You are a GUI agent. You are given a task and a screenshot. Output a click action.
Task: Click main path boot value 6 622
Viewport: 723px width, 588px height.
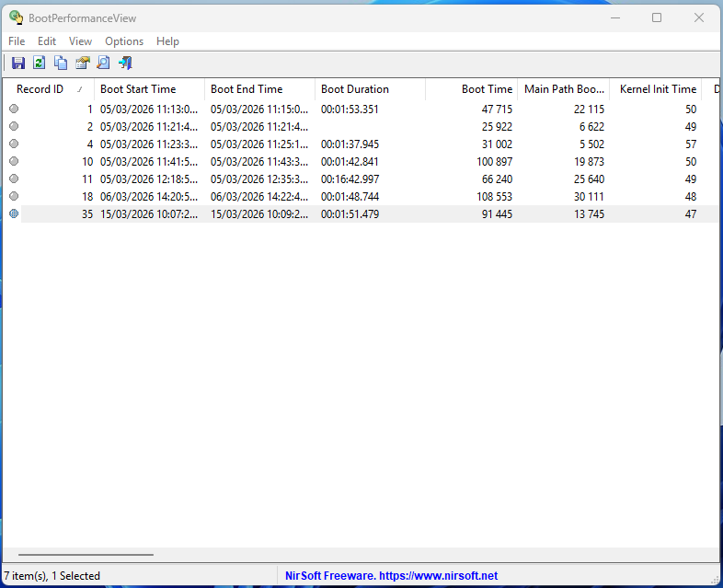point(591,127)
